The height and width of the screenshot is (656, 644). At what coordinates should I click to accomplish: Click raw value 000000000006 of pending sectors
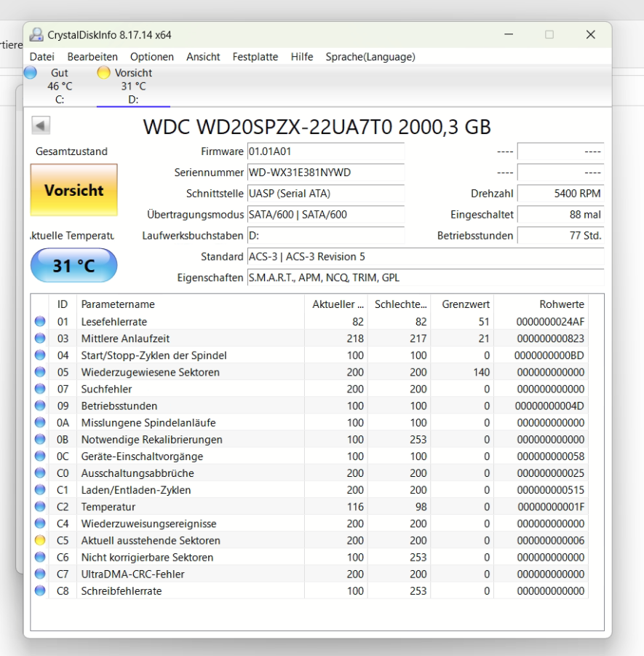click(550, 540)
